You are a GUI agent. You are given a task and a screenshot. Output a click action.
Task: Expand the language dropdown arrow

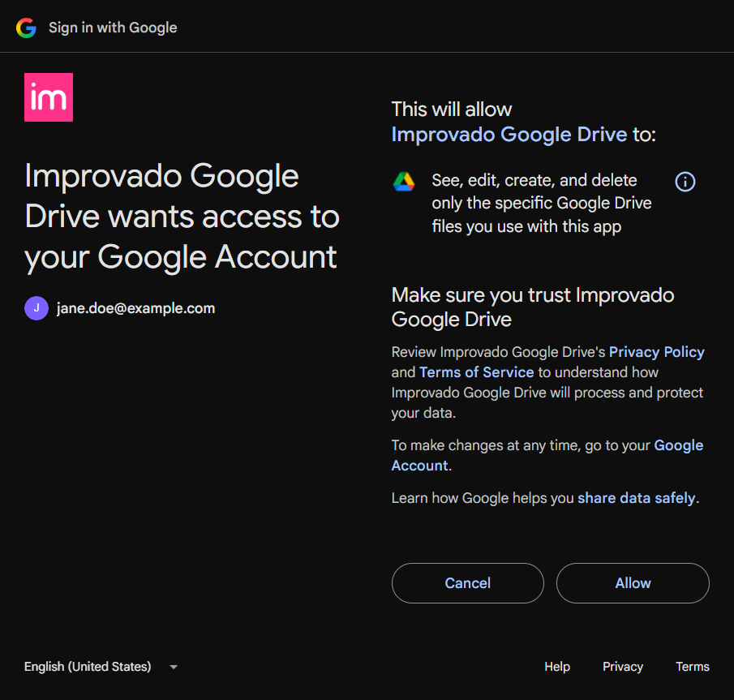coord(174,667)
